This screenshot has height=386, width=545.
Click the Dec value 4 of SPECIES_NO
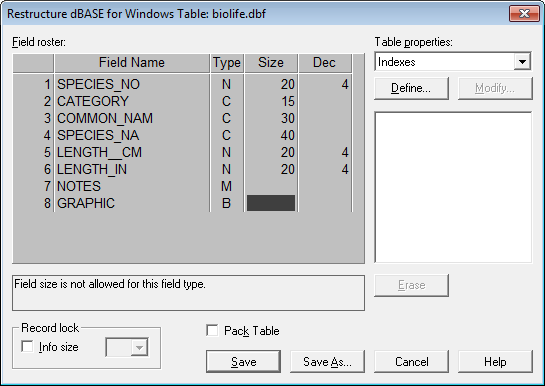pyautogui.click(x=345, y=84)
